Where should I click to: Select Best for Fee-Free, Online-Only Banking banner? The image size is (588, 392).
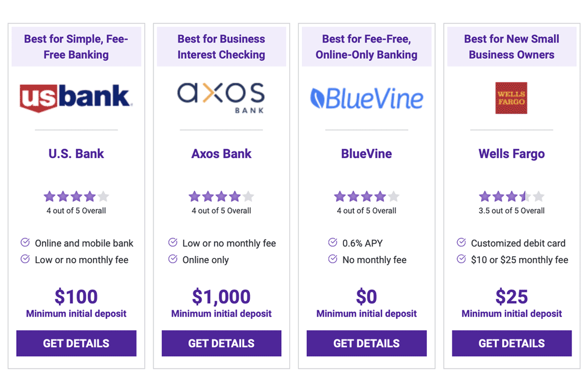[367, 47]
